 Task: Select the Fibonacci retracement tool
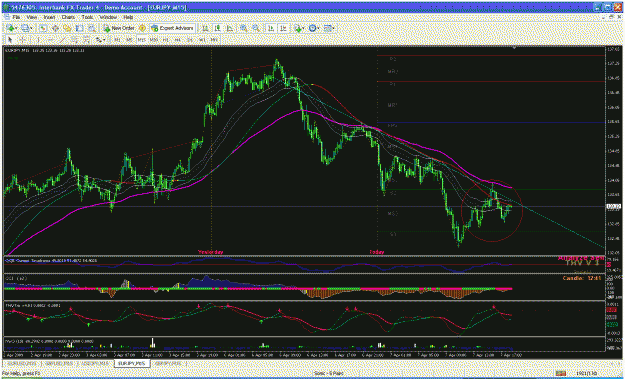click(x=86, y=40)
